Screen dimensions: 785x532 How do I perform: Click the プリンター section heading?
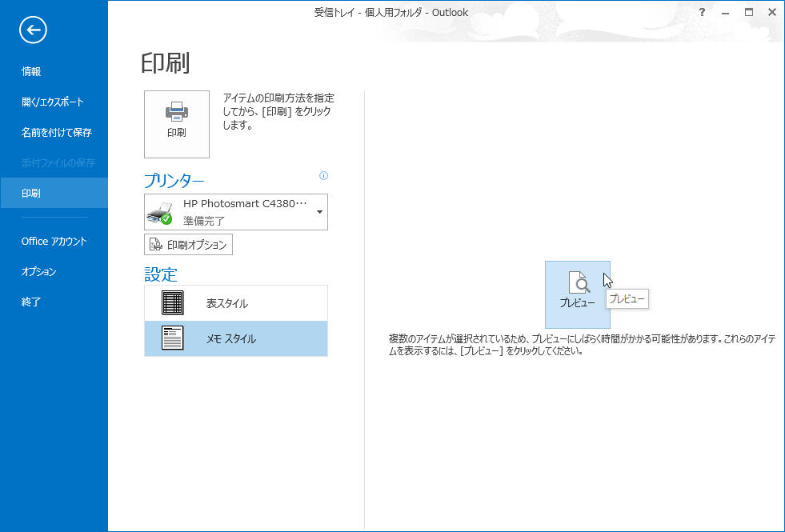point(174,180)
